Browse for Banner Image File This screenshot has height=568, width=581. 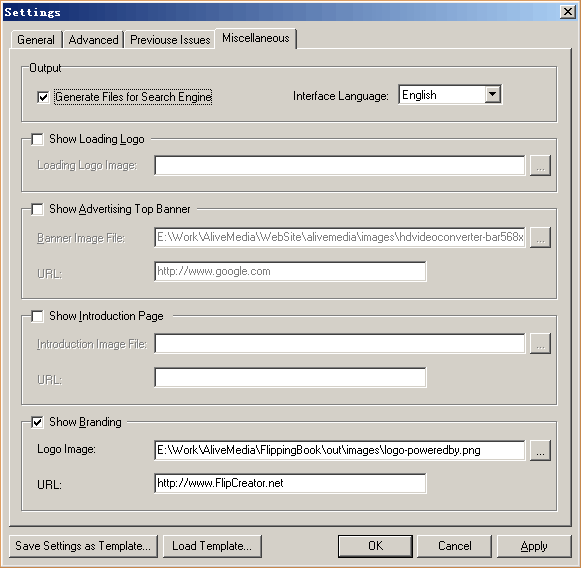click(x=540, y=238)
